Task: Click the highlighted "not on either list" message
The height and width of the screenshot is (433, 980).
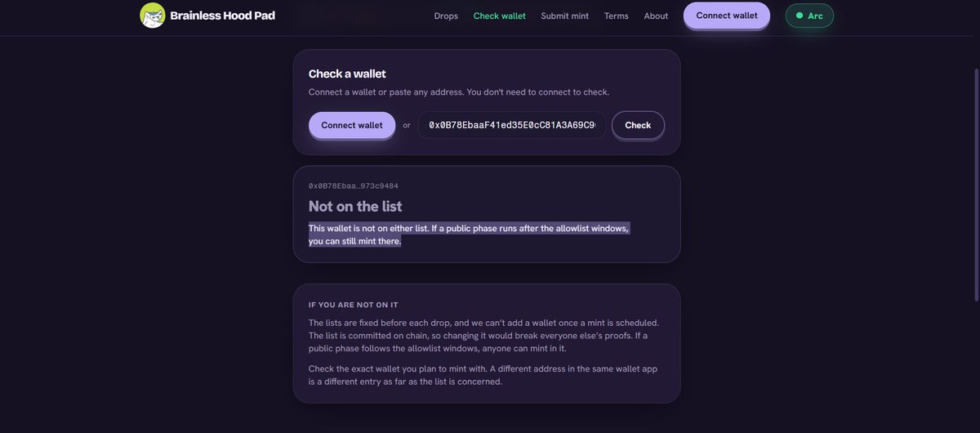Action: click(469, 234)
